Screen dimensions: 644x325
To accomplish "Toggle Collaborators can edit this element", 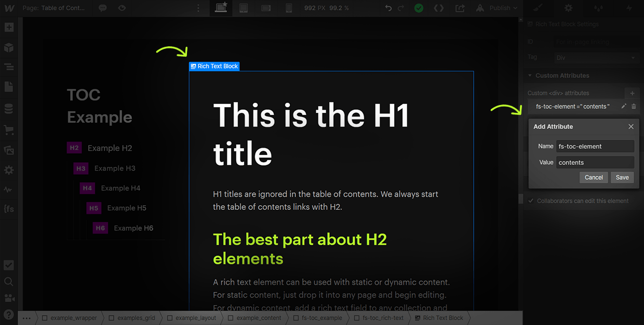I will click(531, 201).
